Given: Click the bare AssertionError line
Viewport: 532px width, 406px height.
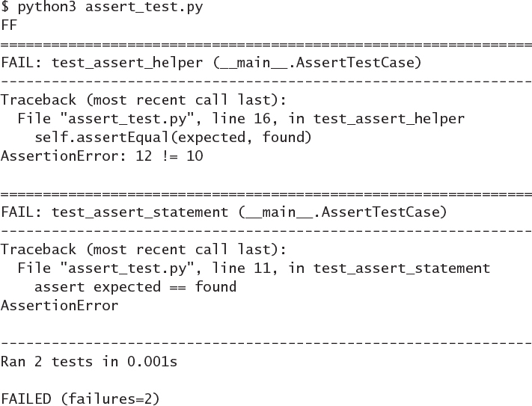Looking at the screenshot, I should coord(60,306).
